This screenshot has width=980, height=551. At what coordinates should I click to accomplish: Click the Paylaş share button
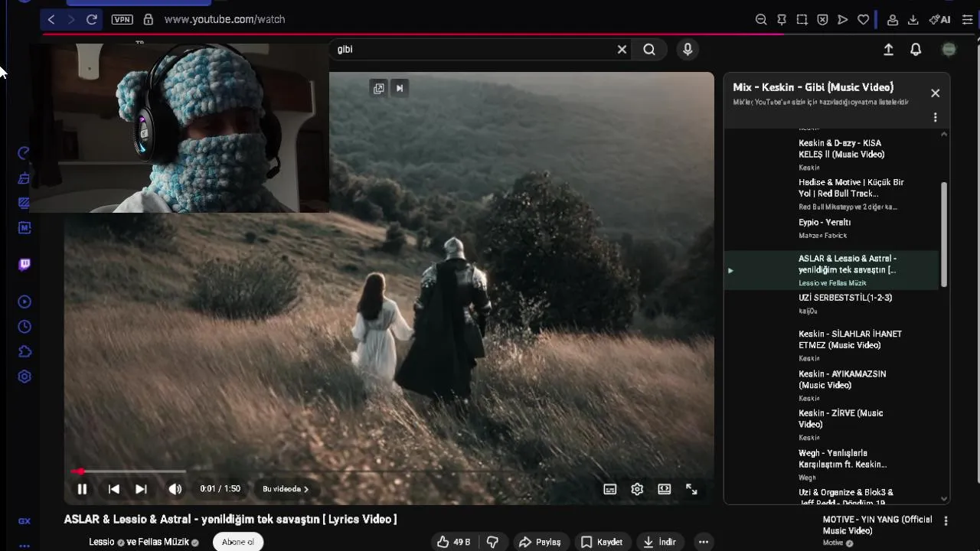point(540,542)
